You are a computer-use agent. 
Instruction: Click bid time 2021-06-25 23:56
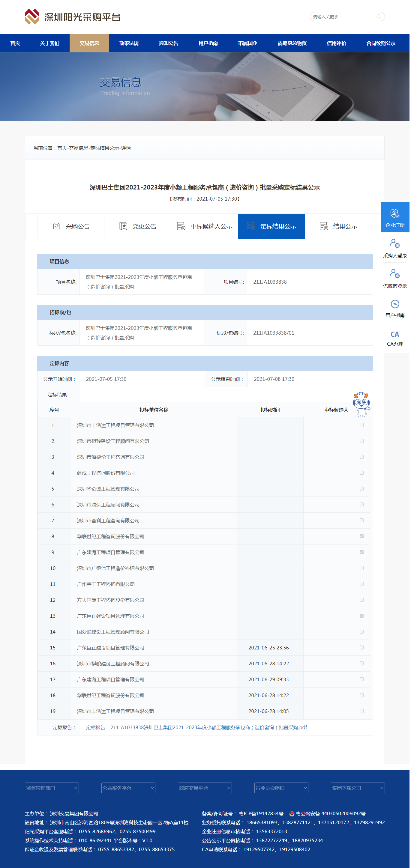[269, 648]
